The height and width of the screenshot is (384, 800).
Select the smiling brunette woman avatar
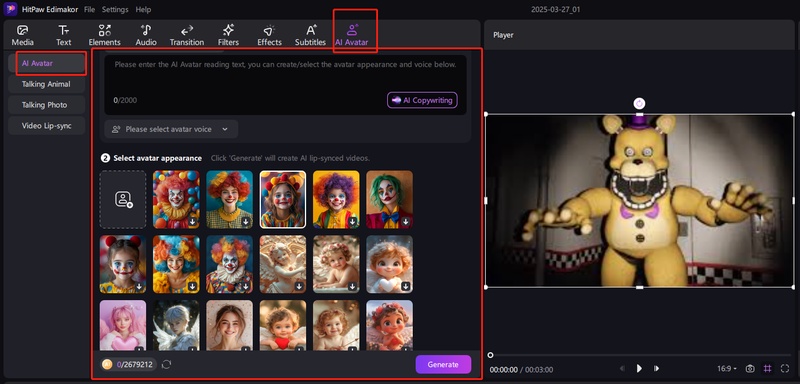230,325
